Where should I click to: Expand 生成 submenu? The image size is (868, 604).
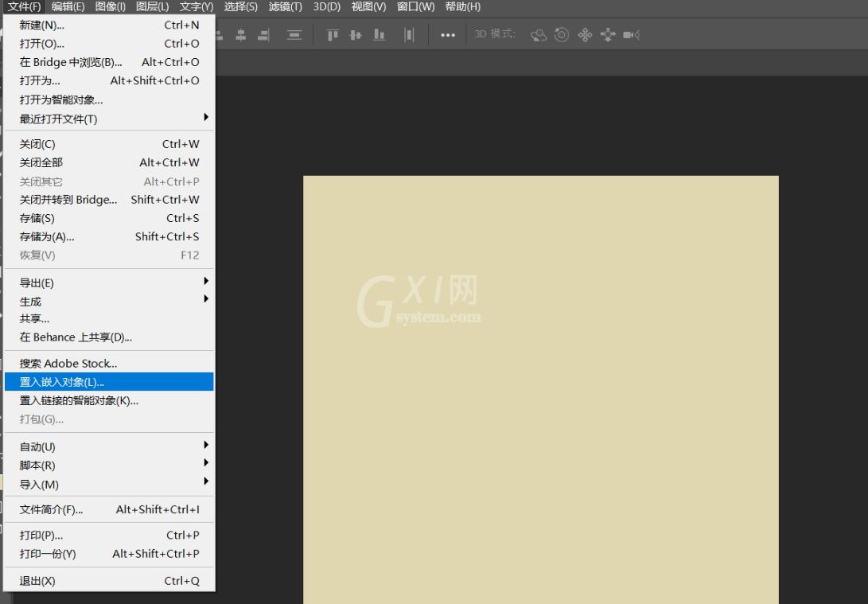tap(109, 301)
